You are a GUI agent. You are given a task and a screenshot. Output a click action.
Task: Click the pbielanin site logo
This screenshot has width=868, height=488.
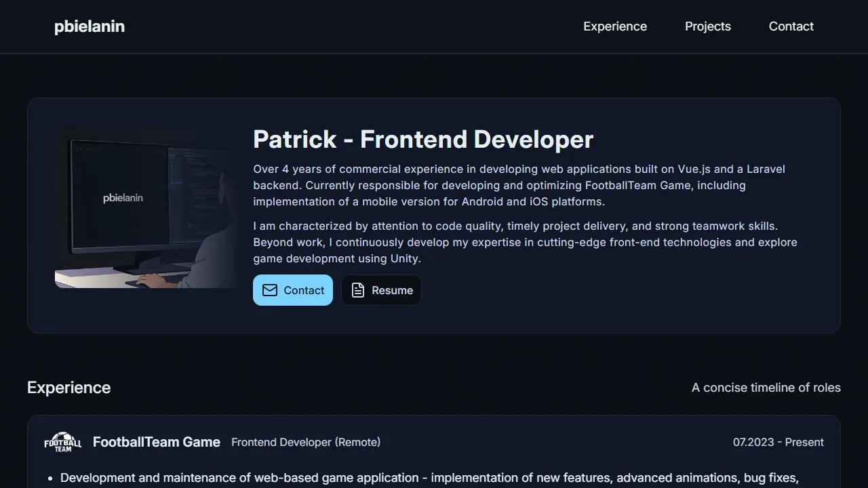coord(89,26)
